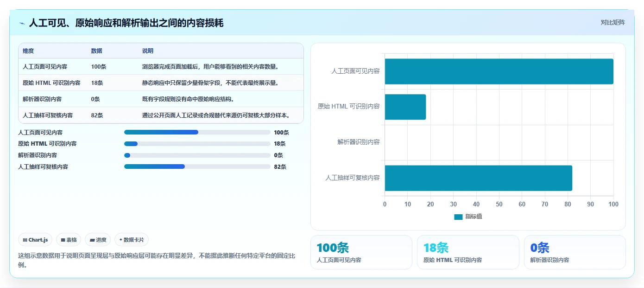
Task: Click the 人工抽样可复核内容 chart axis label
Action: point(353,178)
